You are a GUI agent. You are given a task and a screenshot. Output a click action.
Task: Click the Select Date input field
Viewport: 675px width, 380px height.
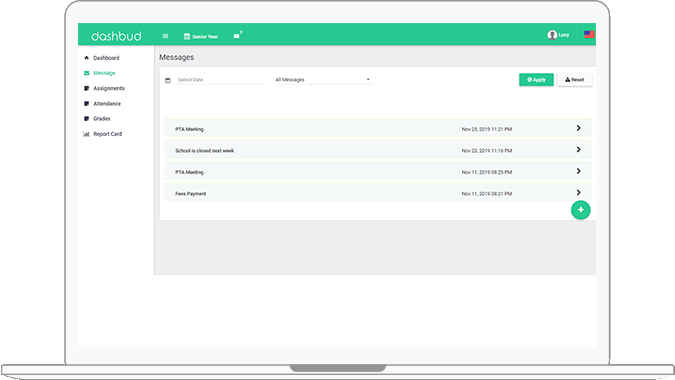pyautogui.click(x=220, y=80)
